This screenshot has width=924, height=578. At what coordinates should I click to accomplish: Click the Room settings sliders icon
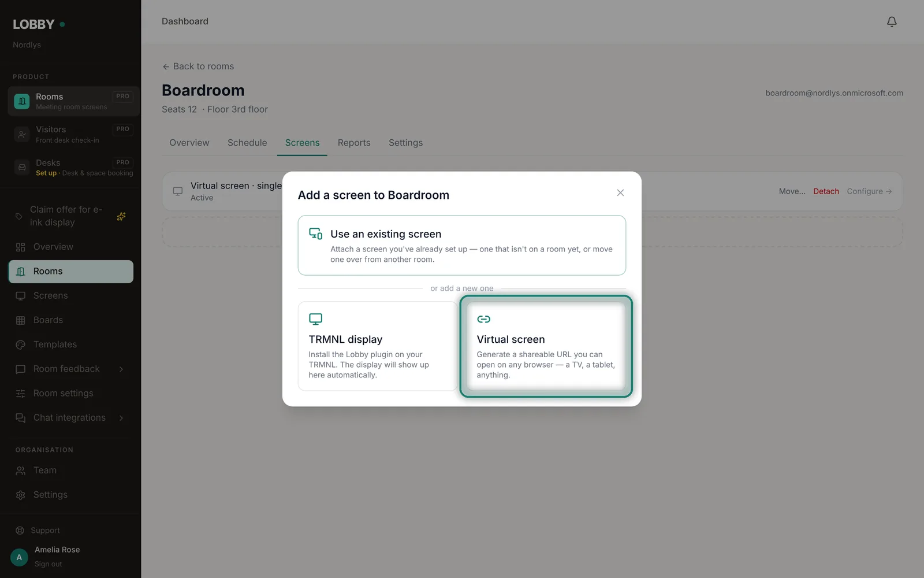pos(21,394)
